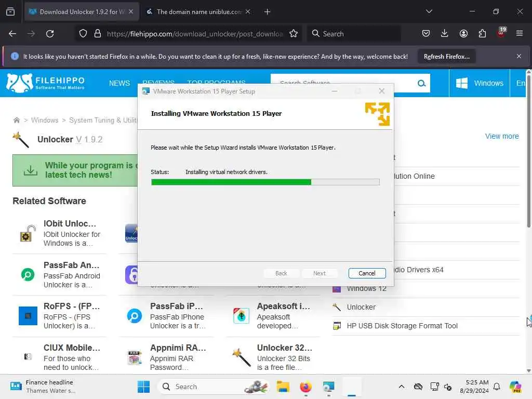Click the View more link
532x399 pixels.
pyautogui.click(x=502, y=136)
